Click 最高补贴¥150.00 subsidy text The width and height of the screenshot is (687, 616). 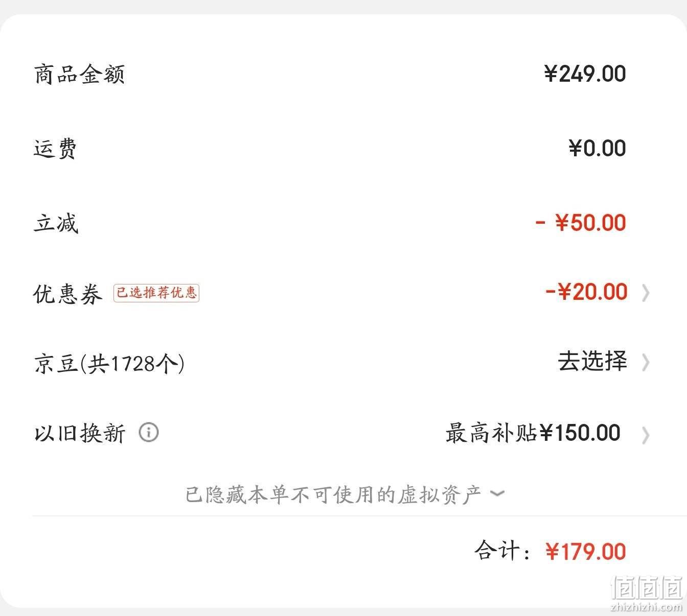(533, 433)
